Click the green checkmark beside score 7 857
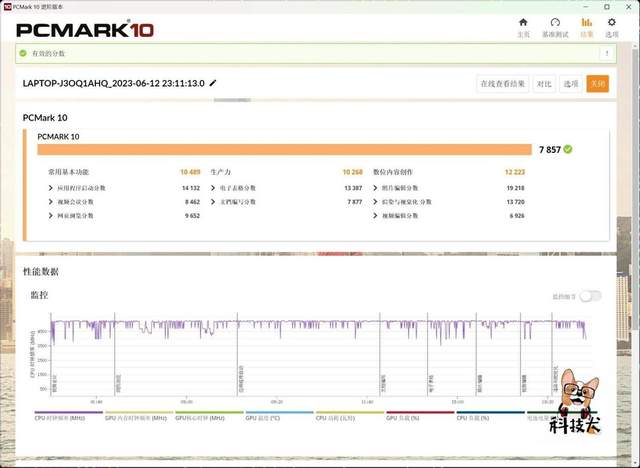The width and height of the screenshot is (640, 468). [x=568, y=149]
